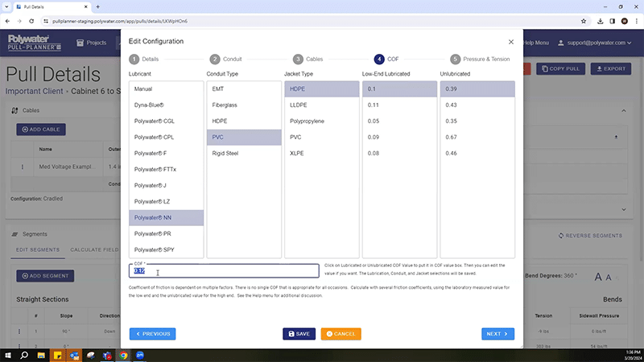The image size is (644, 362).
Task: Select Fiberglass conduit type
Action: (x=244, y=105)
